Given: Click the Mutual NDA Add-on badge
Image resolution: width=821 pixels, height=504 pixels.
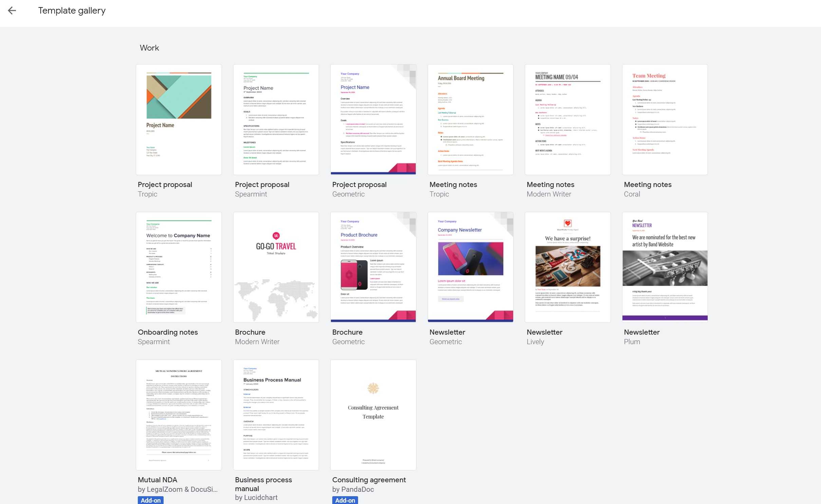Looking at the screenshot, I should pos(150,501).
